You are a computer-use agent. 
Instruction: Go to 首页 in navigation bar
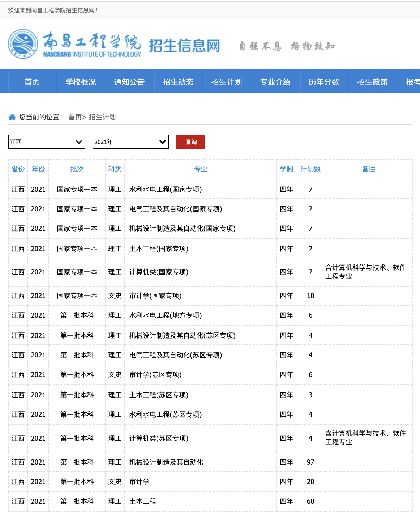32,82
